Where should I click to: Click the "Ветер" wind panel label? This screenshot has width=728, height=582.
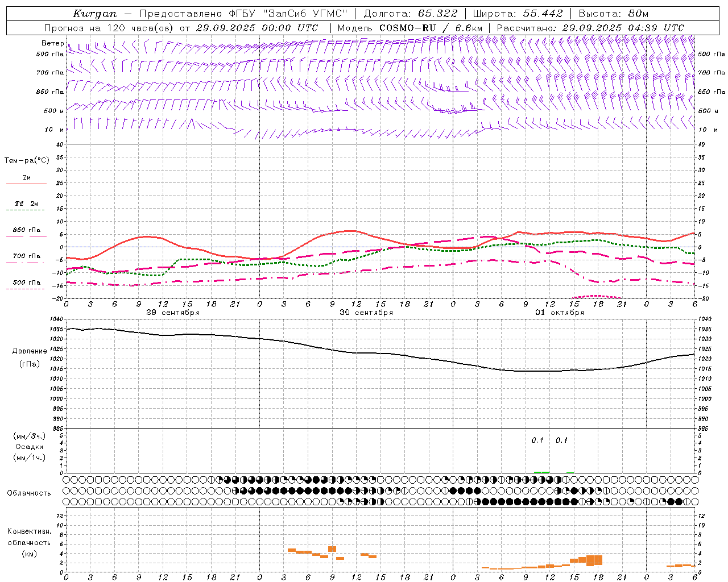click(x=52, y=43)
